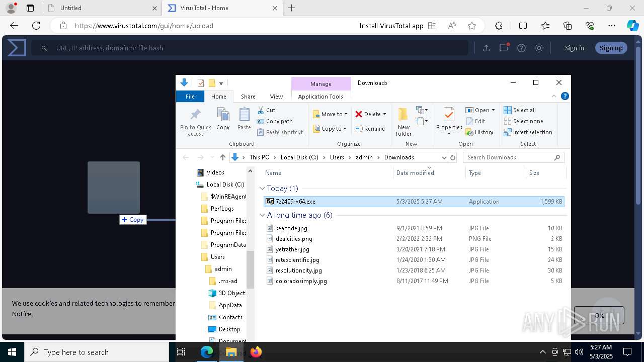Switch to the View tab
Image resolution: width=644 pixels, height=362 pixels.
point(276,97)
